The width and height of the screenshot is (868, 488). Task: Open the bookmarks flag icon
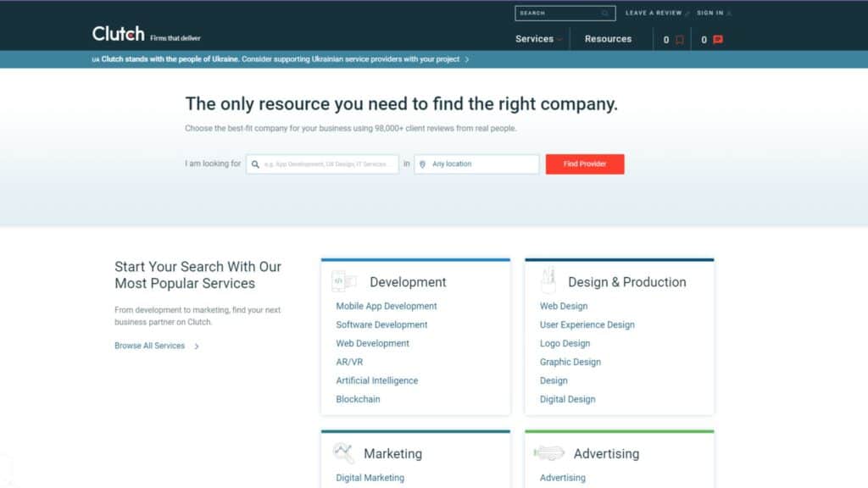(680, 40)
